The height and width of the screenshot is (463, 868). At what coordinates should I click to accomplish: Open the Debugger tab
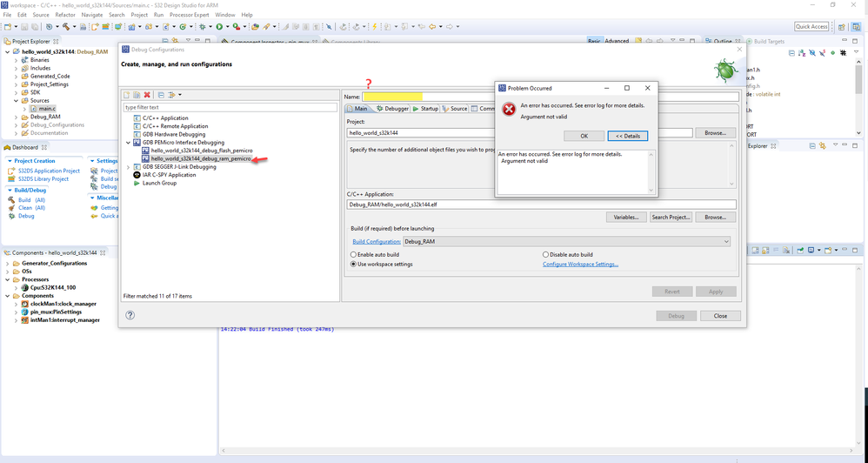pyautogui.click(x=392, y=109)
